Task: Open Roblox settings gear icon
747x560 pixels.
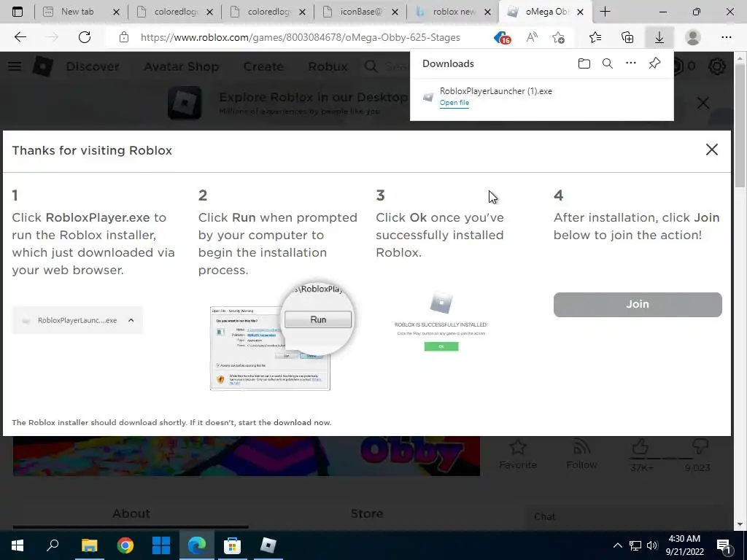Action: coord(717,66)
